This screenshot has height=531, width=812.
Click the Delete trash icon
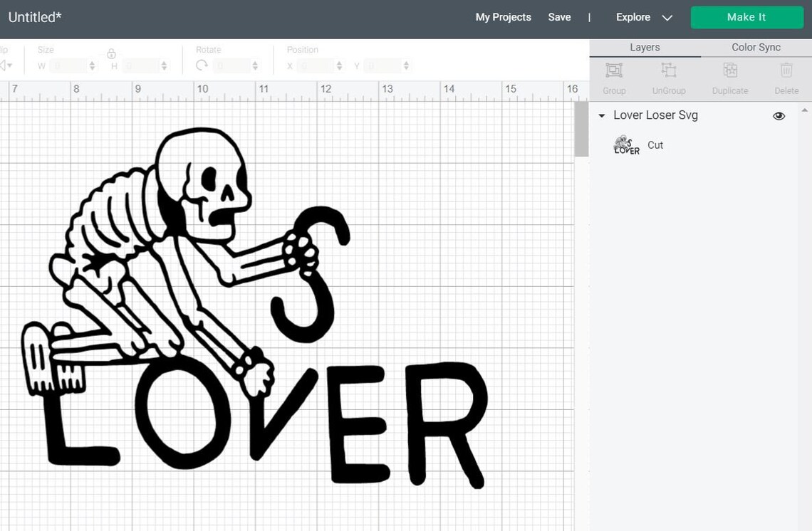pos(786,70)
